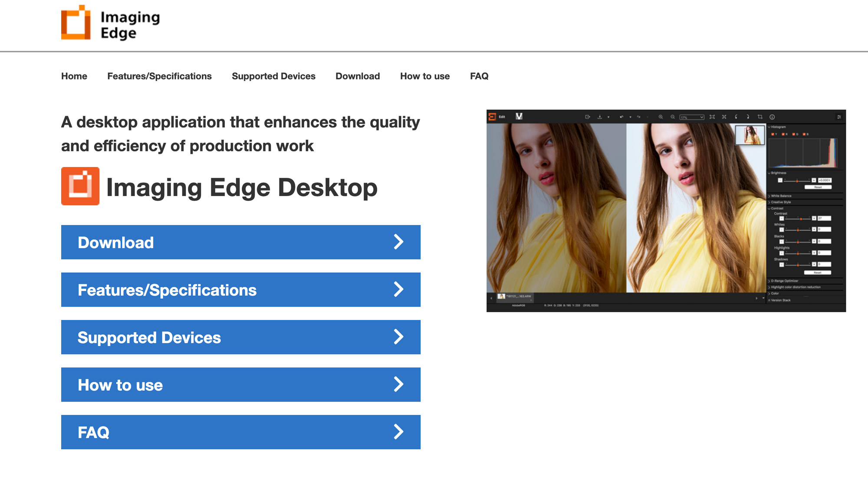
Task: Go to FAQ in the top navigation
Action: click(479, 76)
